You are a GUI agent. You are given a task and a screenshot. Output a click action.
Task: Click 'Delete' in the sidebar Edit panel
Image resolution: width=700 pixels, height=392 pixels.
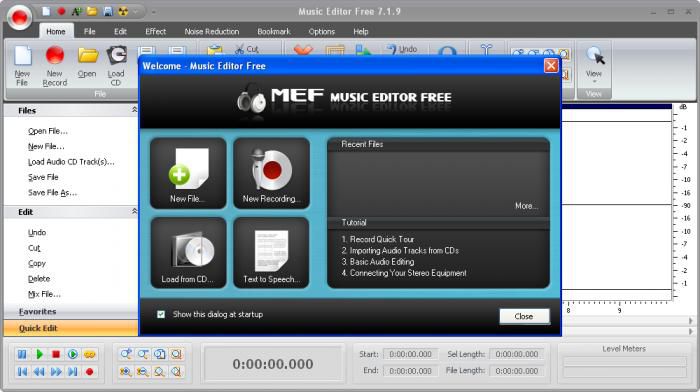[39, 279]
